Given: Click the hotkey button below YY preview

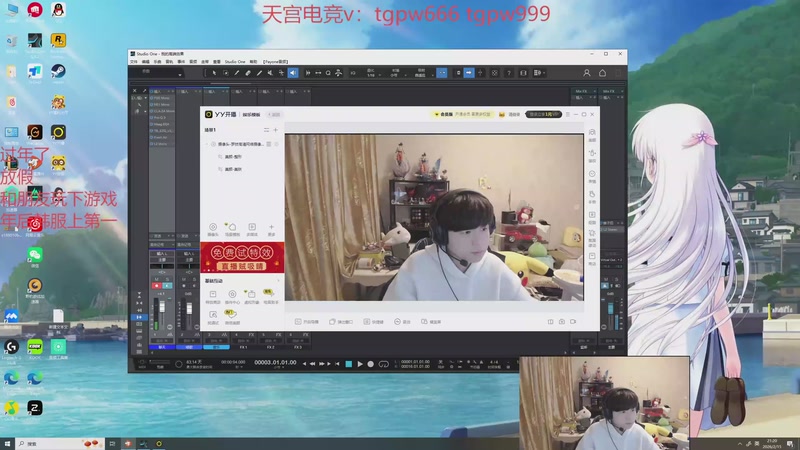Looking at the screenshot, I should click(x=373, y=322).
